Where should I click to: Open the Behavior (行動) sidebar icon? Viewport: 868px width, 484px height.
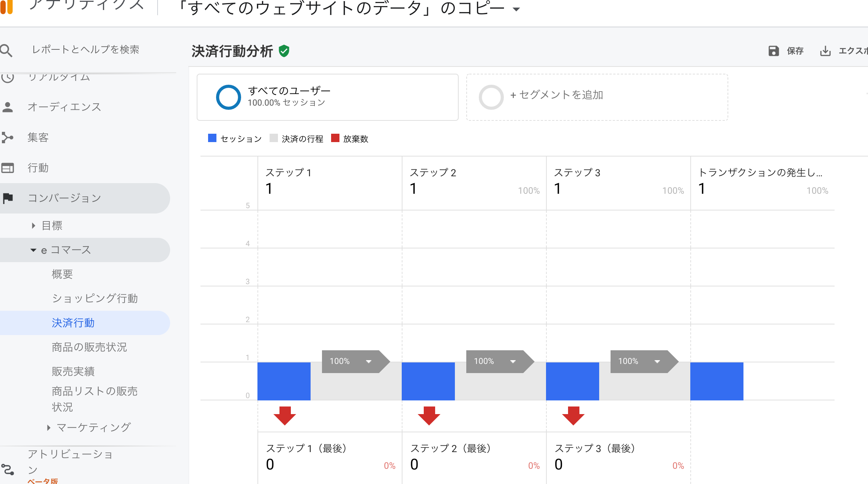pyautogui.click(x=8, y=168)
